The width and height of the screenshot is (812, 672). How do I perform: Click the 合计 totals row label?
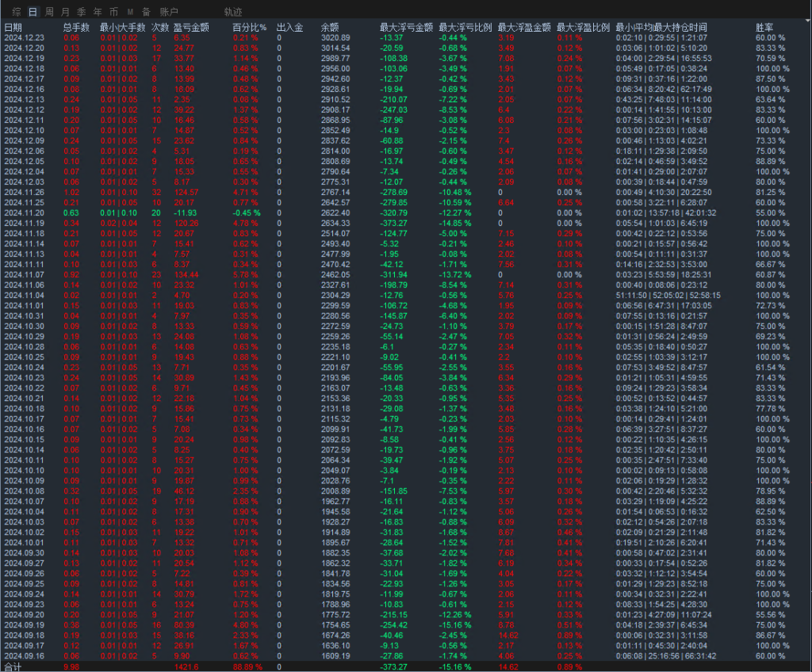(13, 667)
